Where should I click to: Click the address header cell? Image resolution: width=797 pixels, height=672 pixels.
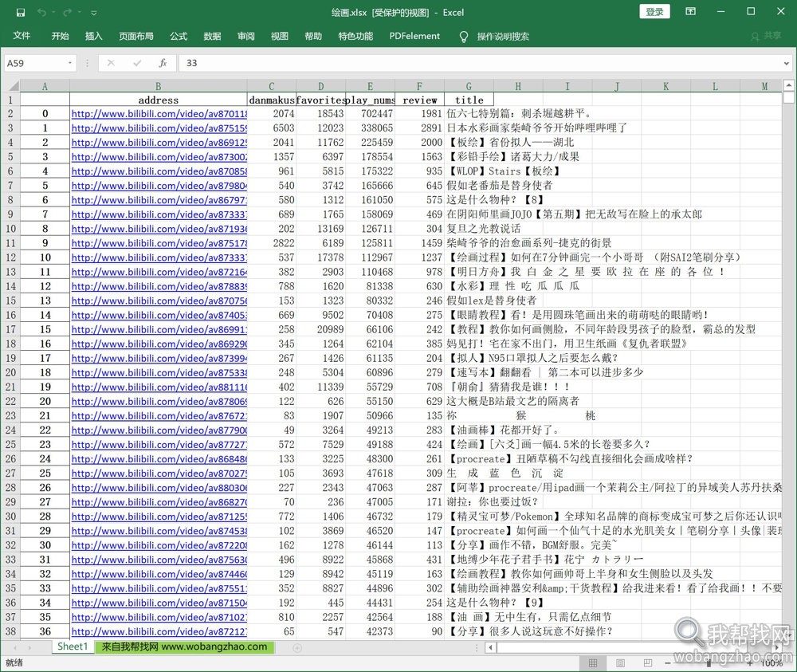click(x=158, y=100)
